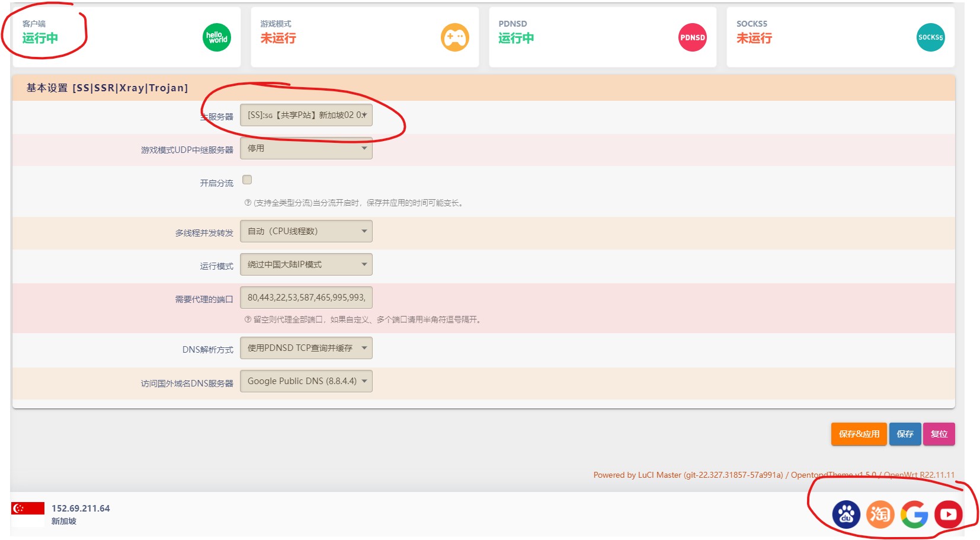Image resolution: width=980 pixels, height=540 pixels.
Task: Click the 需要代理的端口 input field
Action: pyautogui.click(x=306, y=298)
